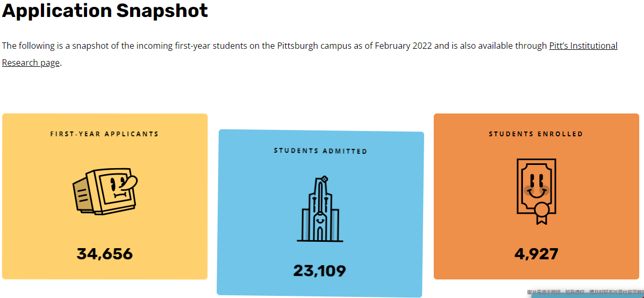This screenshot has width=644, height=298.
Task: Select the 34,656 applicants number
Action: (105, 254)
